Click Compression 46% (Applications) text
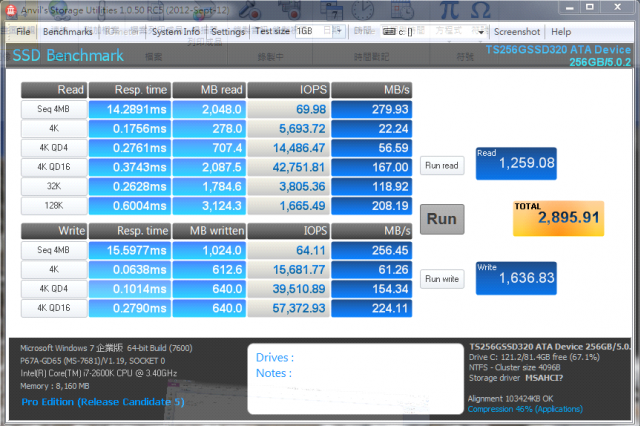Screen dimensions: 640x426 pyautogui.click(x=525, y=409)
